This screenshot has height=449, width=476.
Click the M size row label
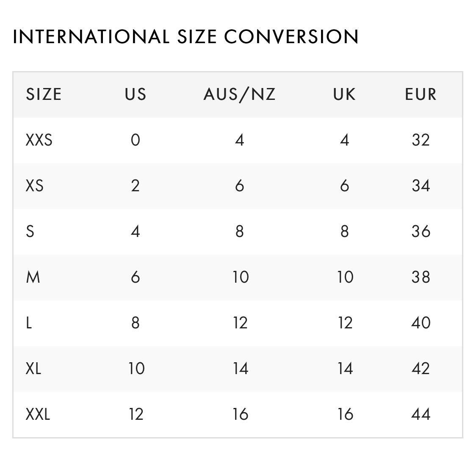pos(33,277)
